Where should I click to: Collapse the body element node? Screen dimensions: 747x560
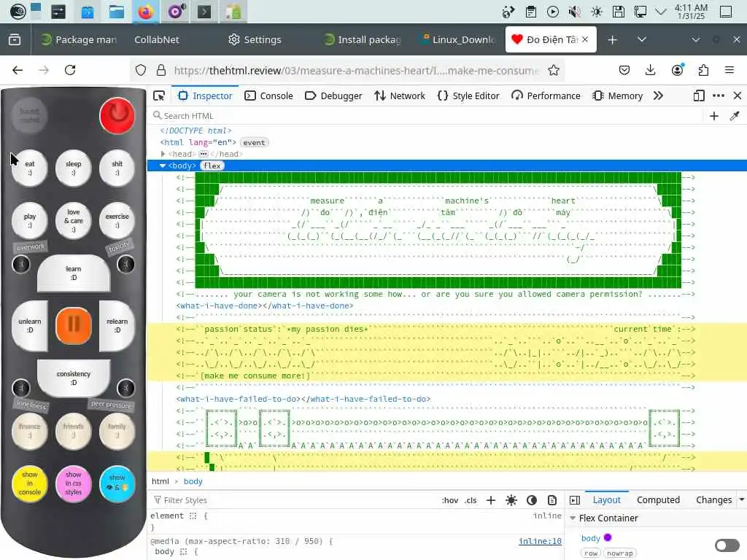tap(163, 166)
